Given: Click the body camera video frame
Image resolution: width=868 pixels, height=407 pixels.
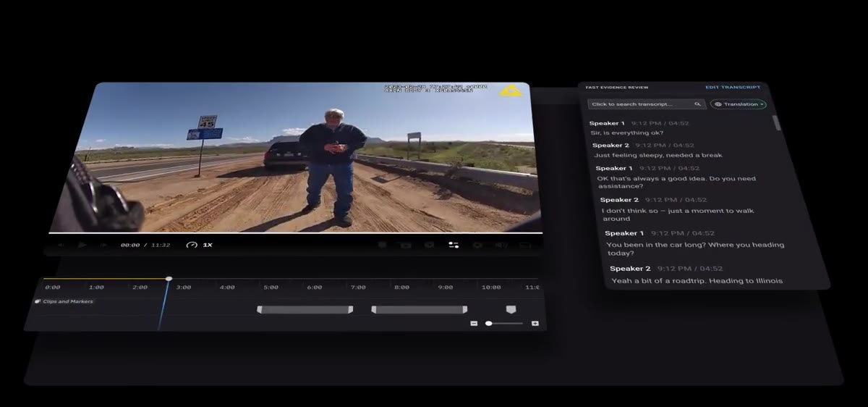Looking at the screenshot, I should point(296,157).
